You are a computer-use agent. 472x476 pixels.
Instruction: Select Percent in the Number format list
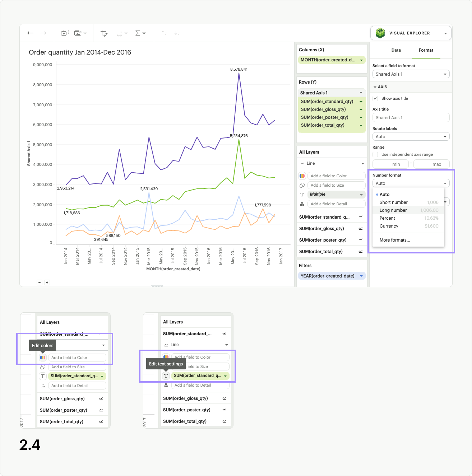387,218
